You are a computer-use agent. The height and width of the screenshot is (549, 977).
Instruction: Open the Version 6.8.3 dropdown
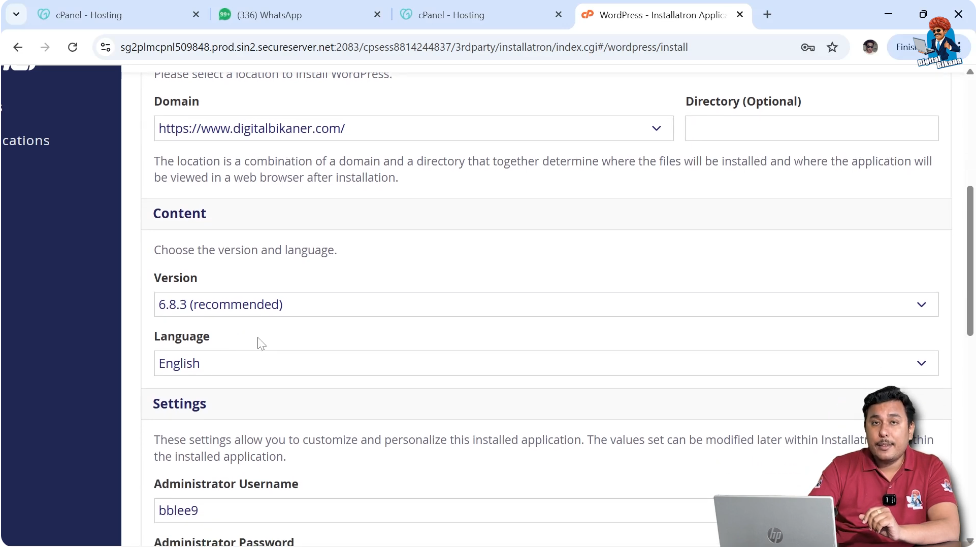point(546,305)
